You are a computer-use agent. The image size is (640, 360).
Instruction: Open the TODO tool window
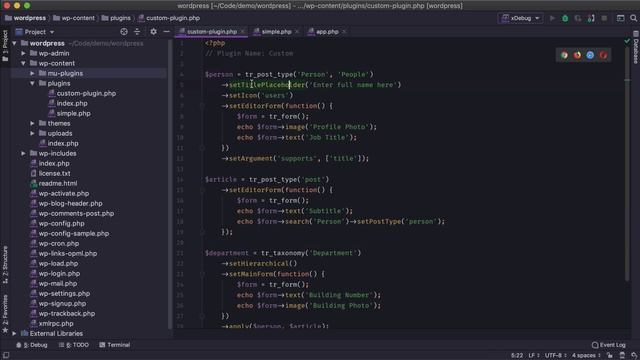tap(74, 345)
